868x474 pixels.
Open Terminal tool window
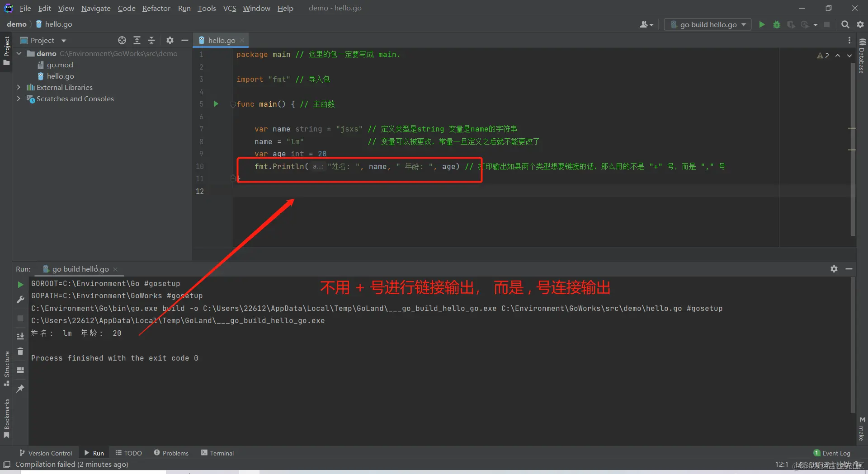217,453
